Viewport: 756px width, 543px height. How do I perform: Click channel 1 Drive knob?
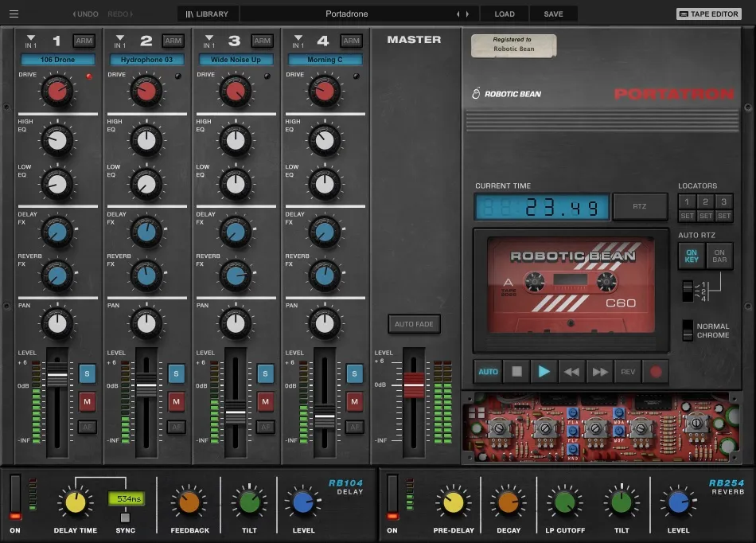pos(57,91)
